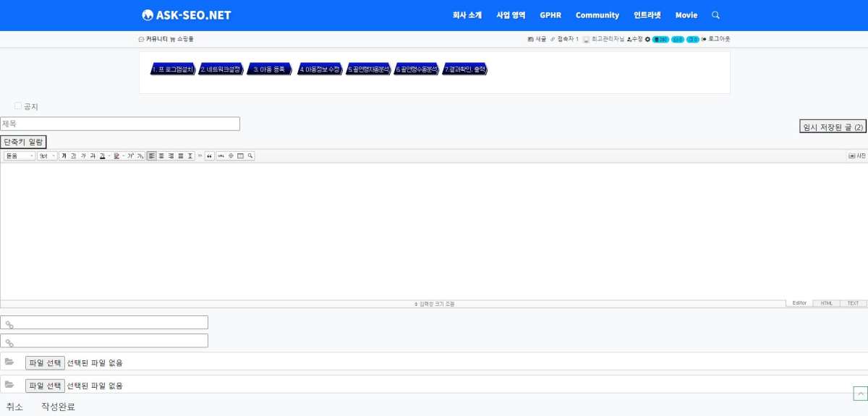
Task: Open the Movie menu
Action: 686,15
